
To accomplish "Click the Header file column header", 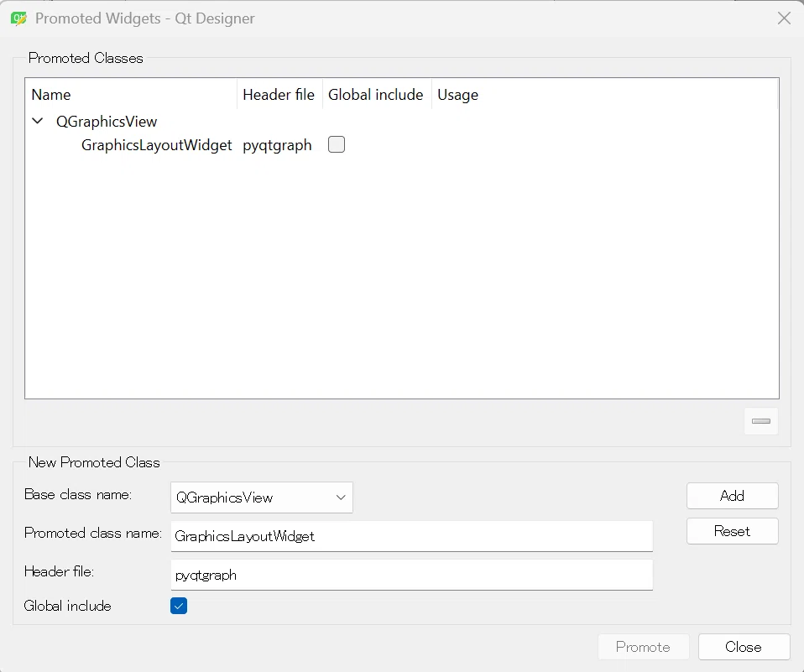I will (x=279, y=94).
